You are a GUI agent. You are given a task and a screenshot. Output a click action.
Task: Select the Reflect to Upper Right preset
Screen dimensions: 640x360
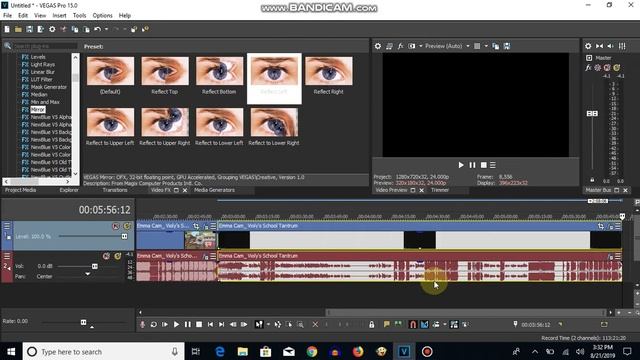165,122
